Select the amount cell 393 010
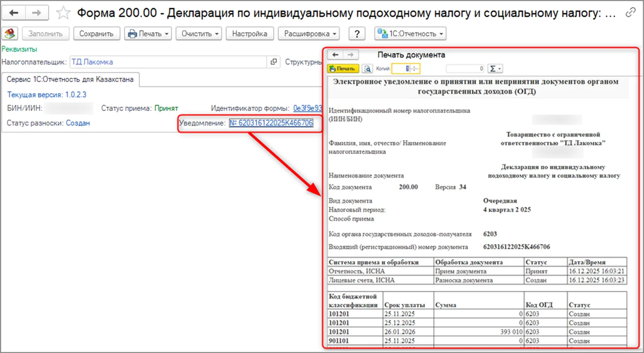 (x=479, y=332)
